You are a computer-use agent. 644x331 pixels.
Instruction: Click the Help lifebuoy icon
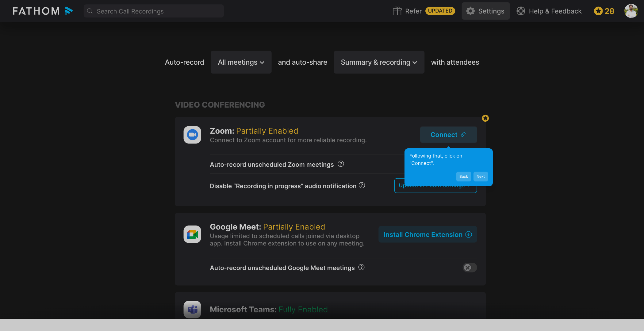click(520, 11)
